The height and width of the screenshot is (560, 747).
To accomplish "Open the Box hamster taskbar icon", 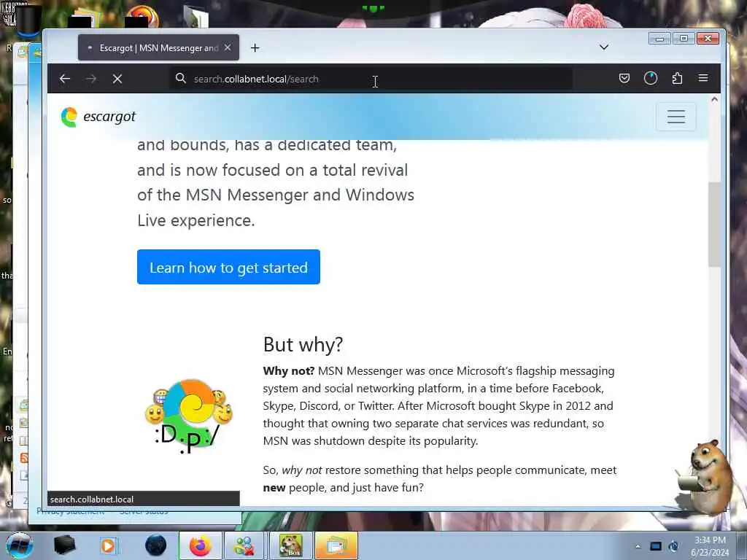I will pyautogui.click(x=290, y=545).
